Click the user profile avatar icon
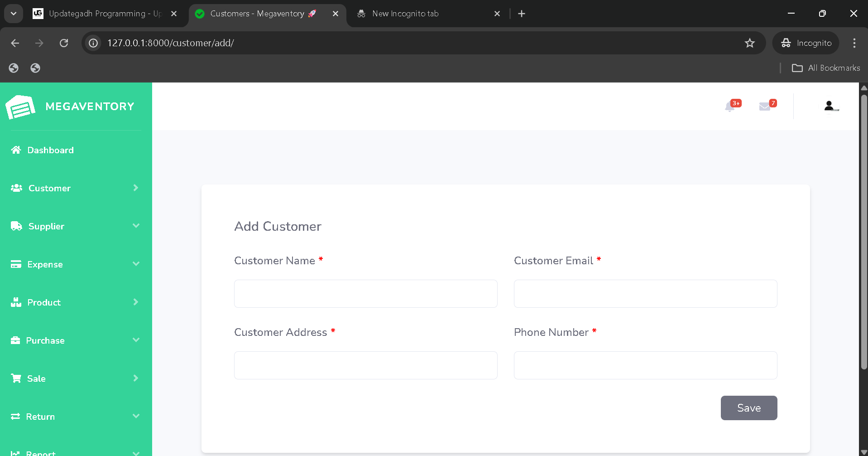 tap(829, 106)
